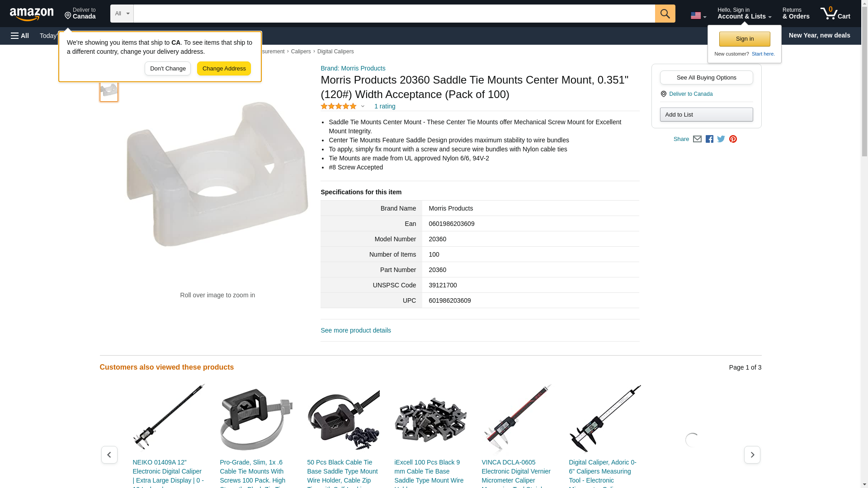Expand the search category All dropdown

122,14
